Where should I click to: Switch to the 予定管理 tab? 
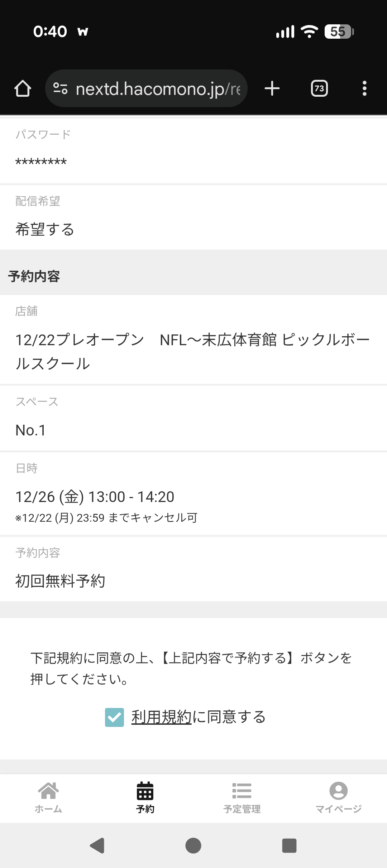[x=242, y=798]
